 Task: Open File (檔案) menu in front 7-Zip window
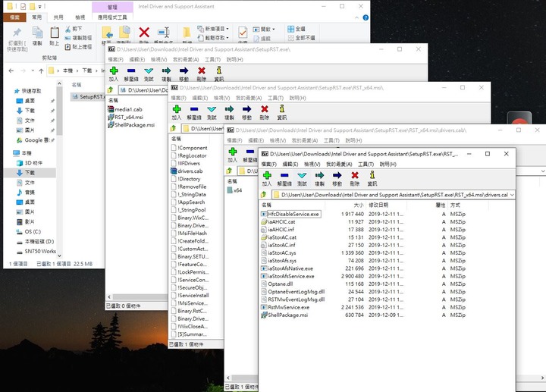coord(268,164)
